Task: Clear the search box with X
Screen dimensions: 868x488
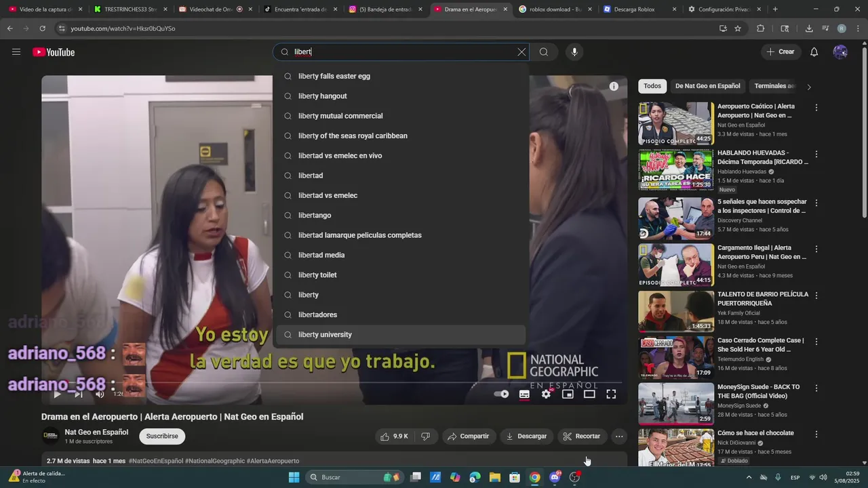Action: click(x=521, y=52)
